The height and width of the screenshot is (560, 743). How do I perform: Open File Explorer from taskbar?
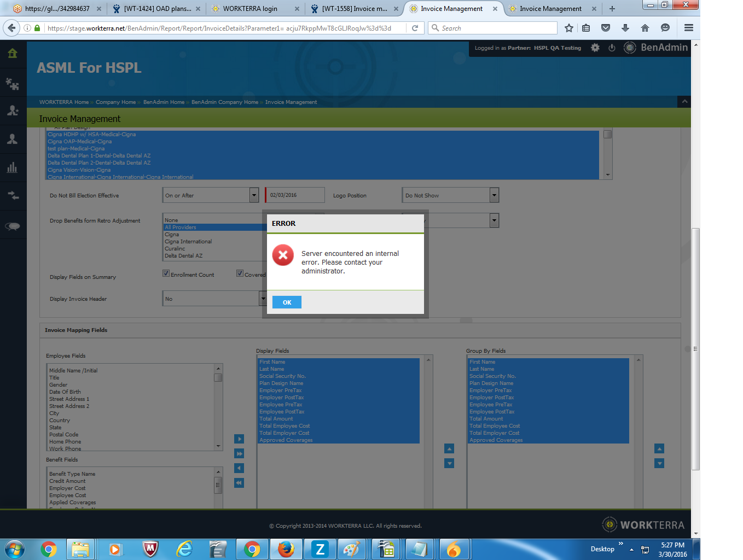(x=81, y=549)
